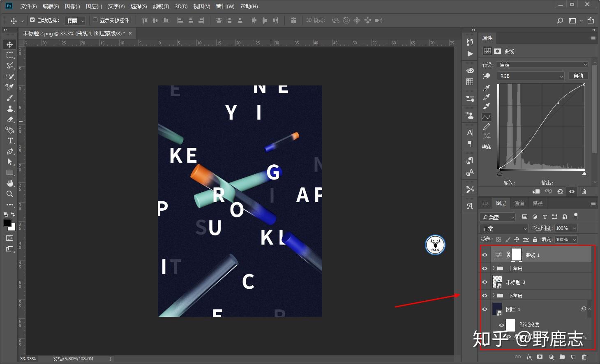The width and height of the screenshot is (600, 364).
Task: Enable the 显示变换控件 checkbox
Action: click(x=95, y=20)
